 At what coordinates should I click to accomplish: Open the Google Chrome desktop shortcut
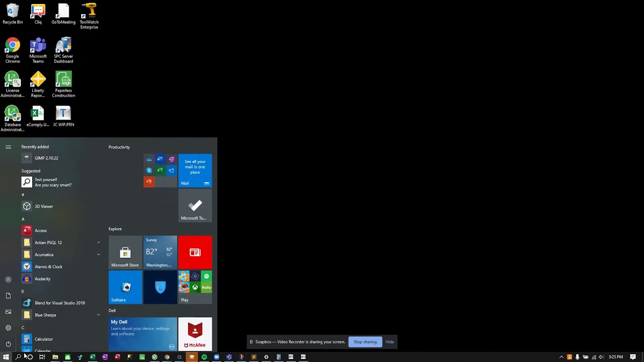point(13,50)
